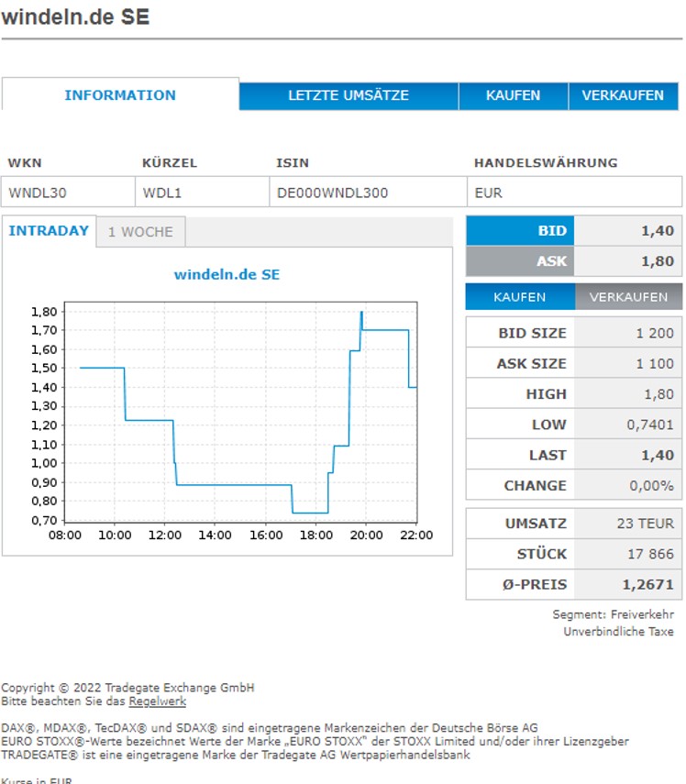The width and height of the screenshot is (686, 784).
Task: Switch to the INFORMATION tab
Action: (x=120, y=95)
